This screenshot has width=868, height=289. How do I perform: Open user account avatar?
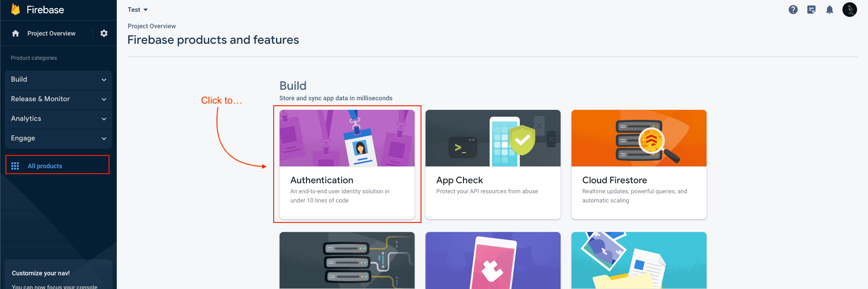click(849, 10)
